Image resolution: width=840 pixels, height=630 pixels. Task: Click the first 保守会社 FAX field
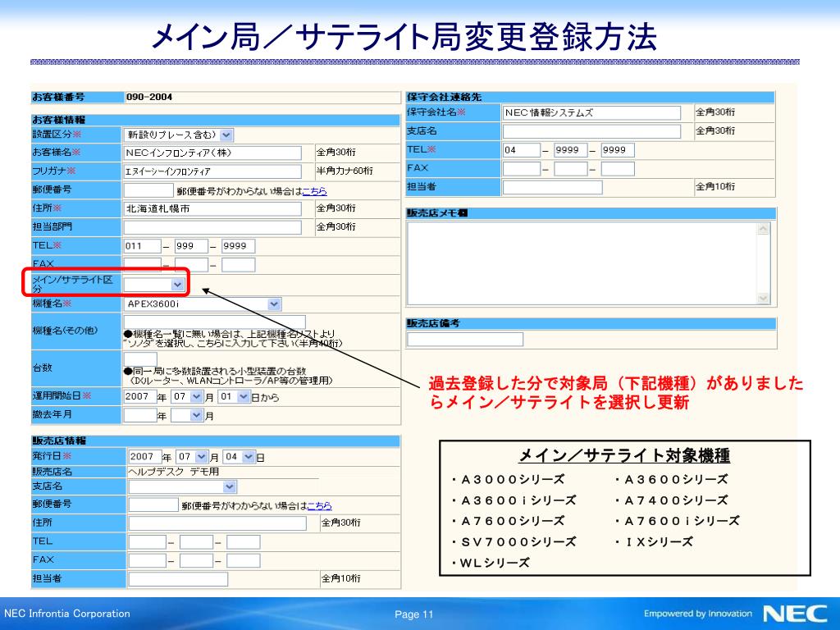[521, 169]
